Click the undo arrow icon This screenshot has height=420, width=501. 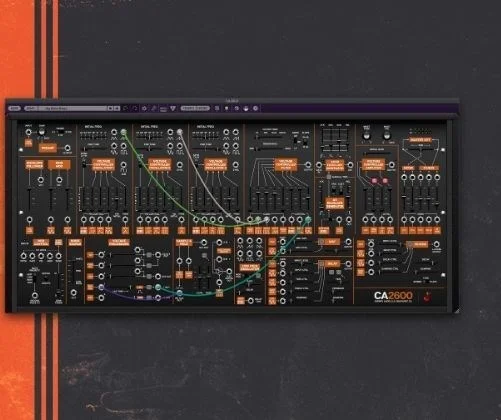point(125,108)
